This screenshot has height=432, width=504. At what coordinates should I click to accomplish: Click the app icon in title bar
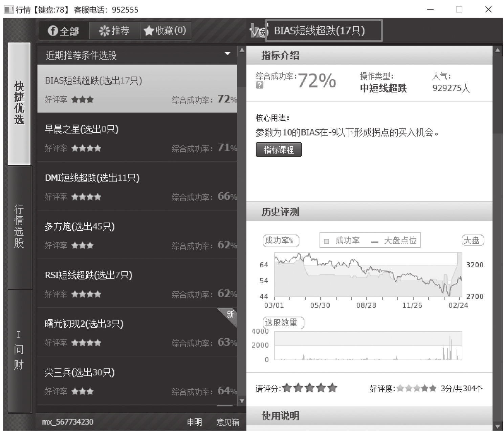(9, 9)
